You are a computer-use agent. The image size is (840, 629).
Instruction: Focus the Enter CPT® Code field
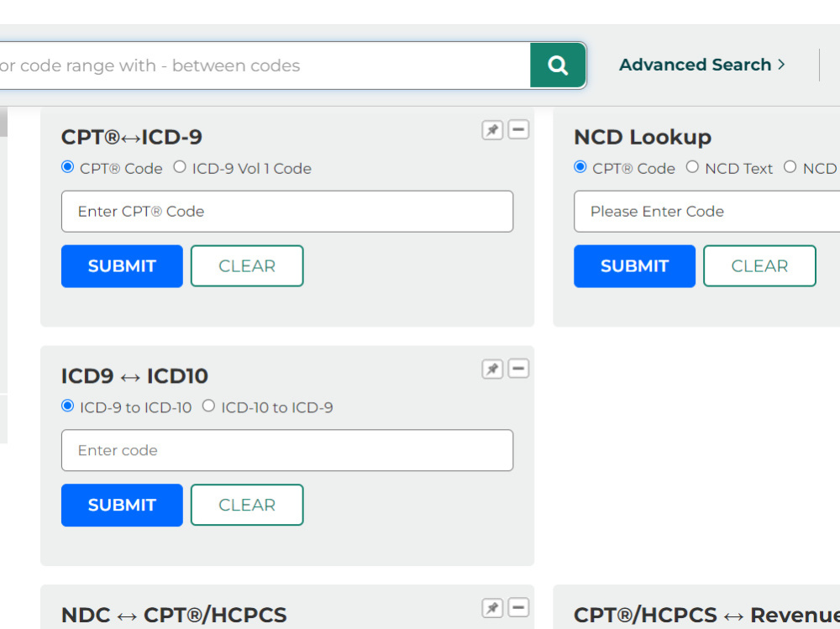[287, 212]
